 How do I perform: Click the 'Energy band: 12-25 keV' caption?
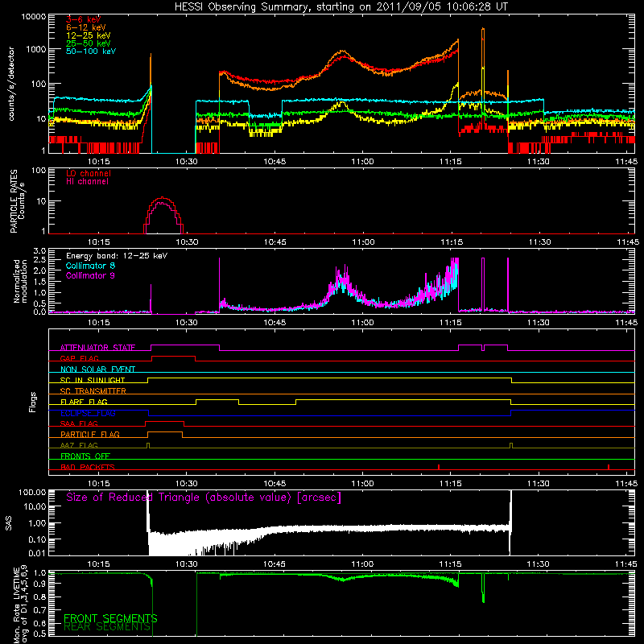coord(117,256)
